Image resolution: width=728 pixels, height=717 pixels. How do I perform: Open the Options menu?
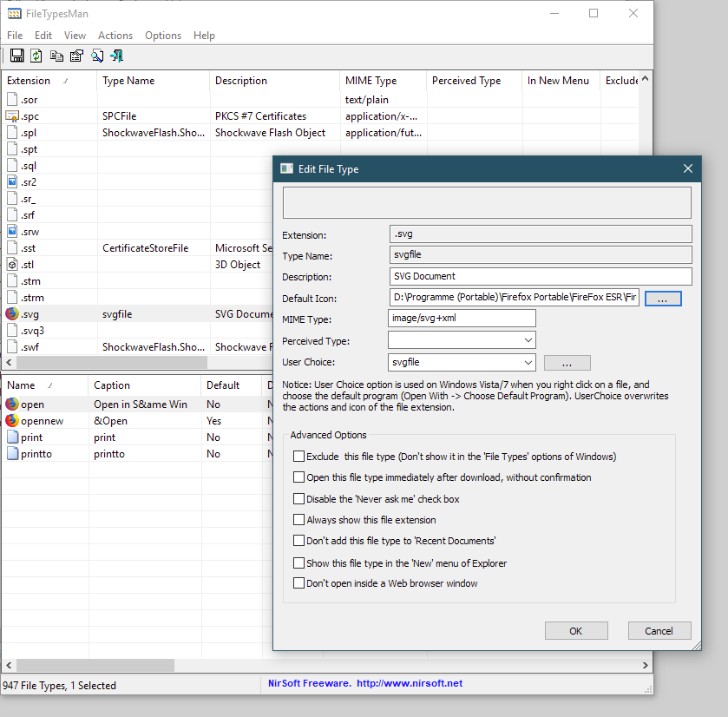tap(163, 36)
